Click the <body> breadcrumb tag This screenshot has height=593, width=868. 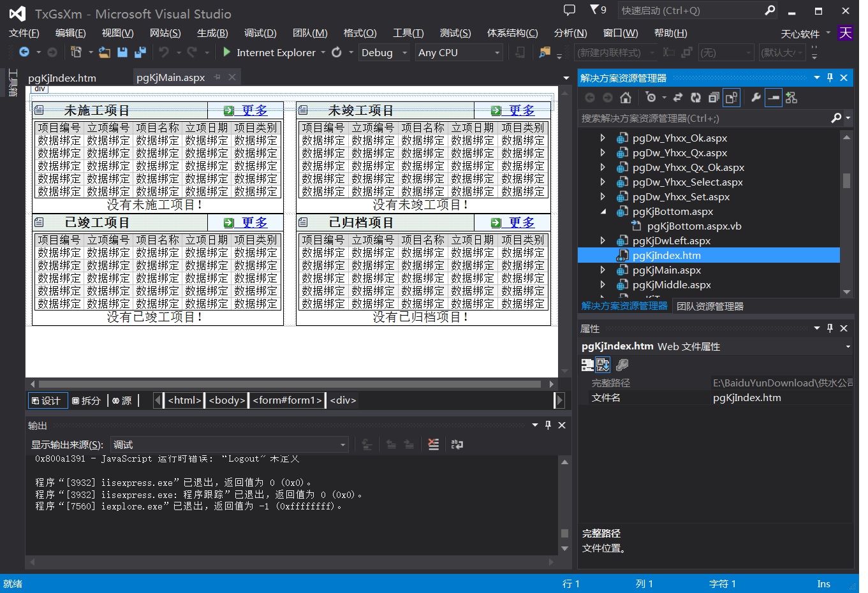pos(227,400)
